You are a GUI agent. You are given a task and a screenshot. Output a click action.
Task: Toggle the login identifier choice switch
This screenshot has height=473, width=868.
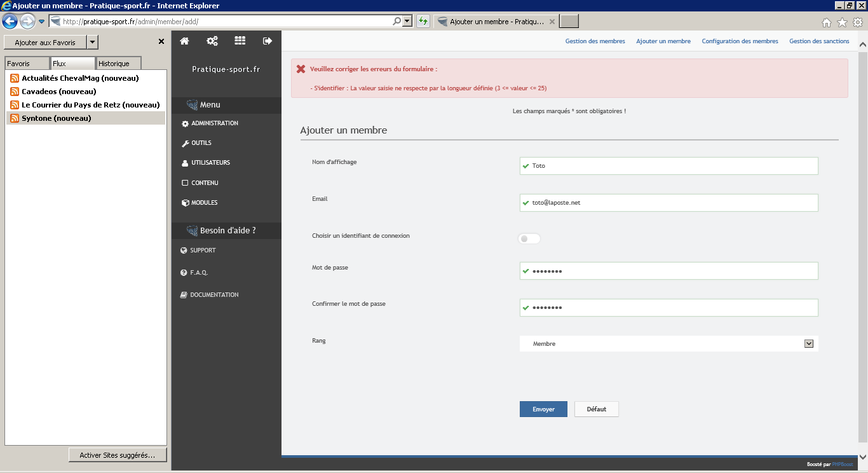pyautogui.click(x=529, y=239)
